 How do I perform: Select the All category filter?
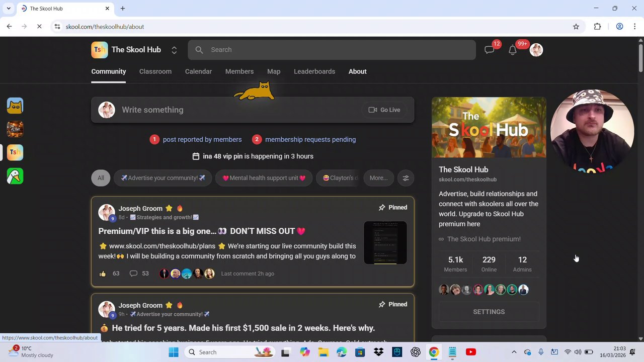(x=101, y=178)
